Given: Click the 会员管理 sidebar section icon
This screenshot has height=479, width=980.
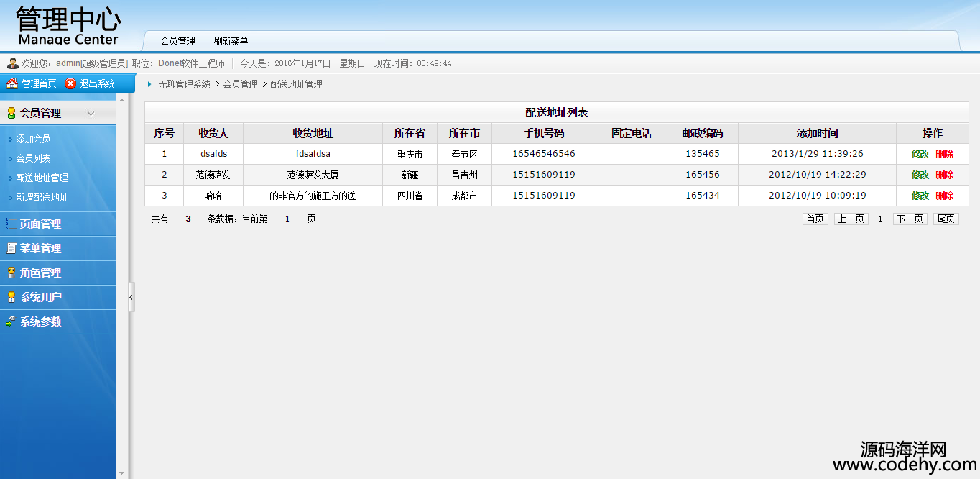Looking at the screenshot, I should (x=11, y=113).
